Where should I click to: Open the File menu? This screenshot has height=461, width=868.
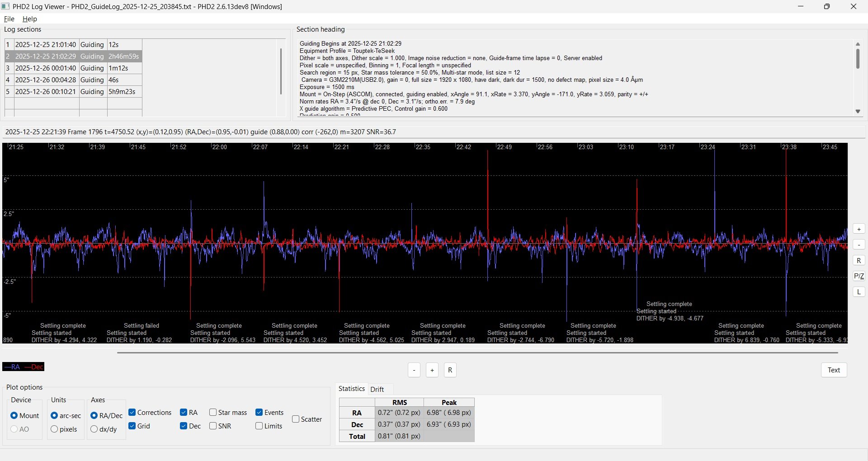pyautogui.click(x=9, y=19)
